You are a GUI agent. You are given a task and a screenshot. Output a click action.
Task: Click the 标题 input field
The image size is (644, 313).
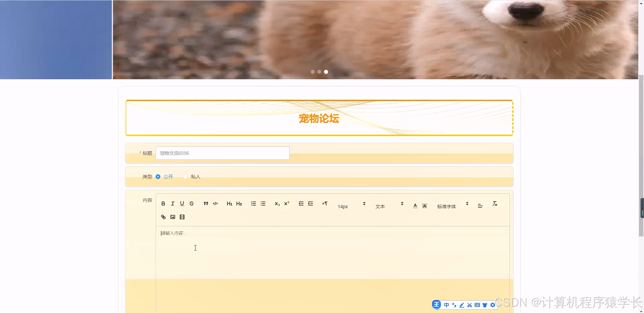[222, 153]
